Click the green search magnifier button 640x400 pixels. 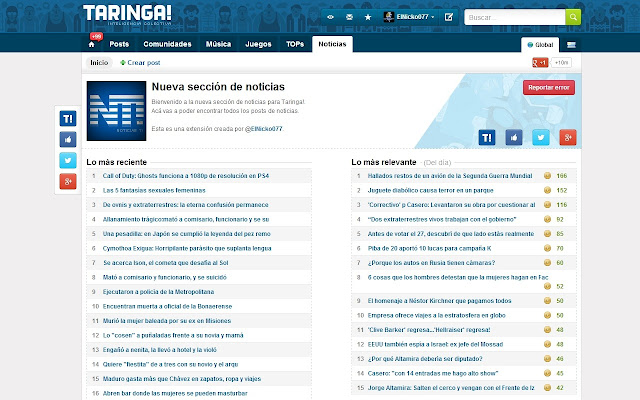(573, 17)
